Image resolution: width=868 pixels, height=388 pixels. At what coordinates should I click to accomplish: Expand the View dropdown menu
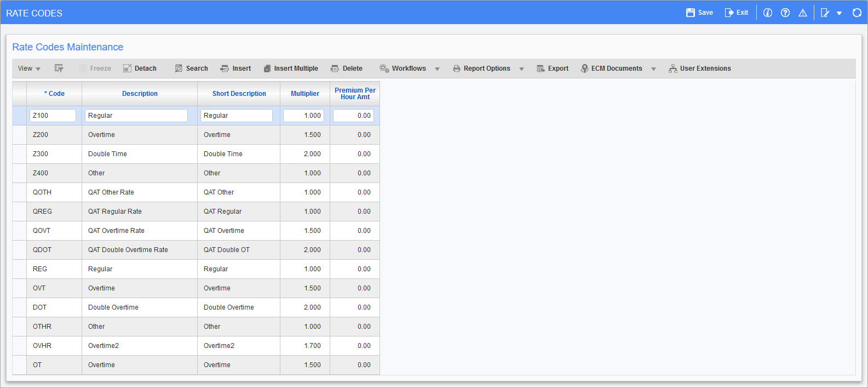coord(29,69)
